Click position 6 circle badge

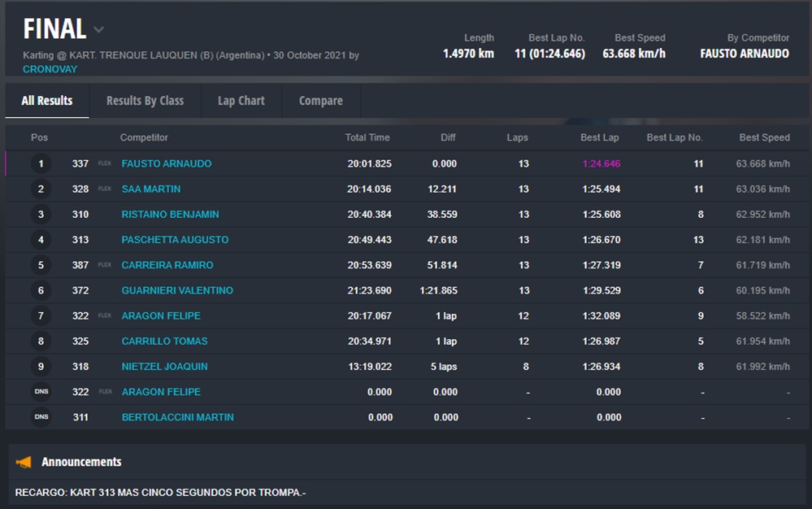point(41,290)
